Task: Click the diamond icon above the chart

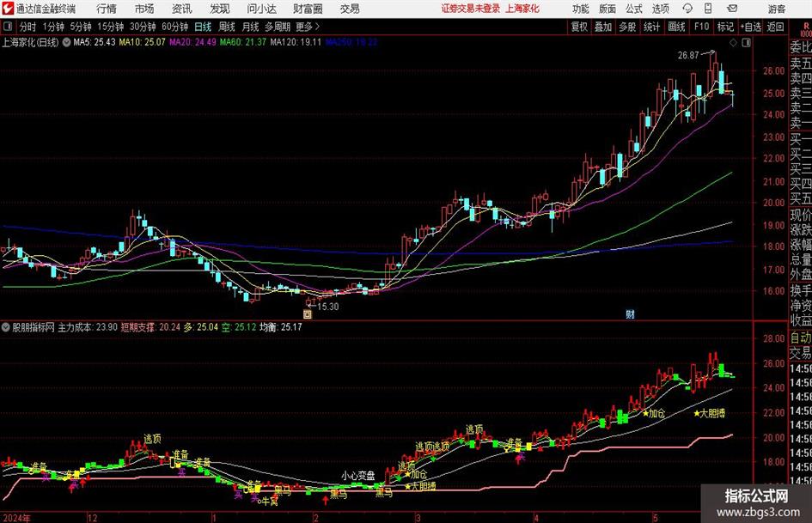Action: click(x=733, y=43)
